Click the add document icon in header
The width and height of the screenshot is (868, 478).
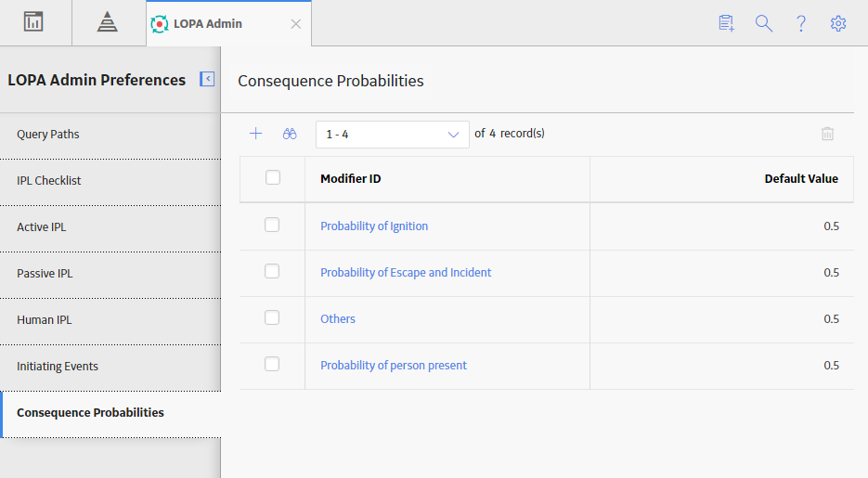tap(726, 23)
